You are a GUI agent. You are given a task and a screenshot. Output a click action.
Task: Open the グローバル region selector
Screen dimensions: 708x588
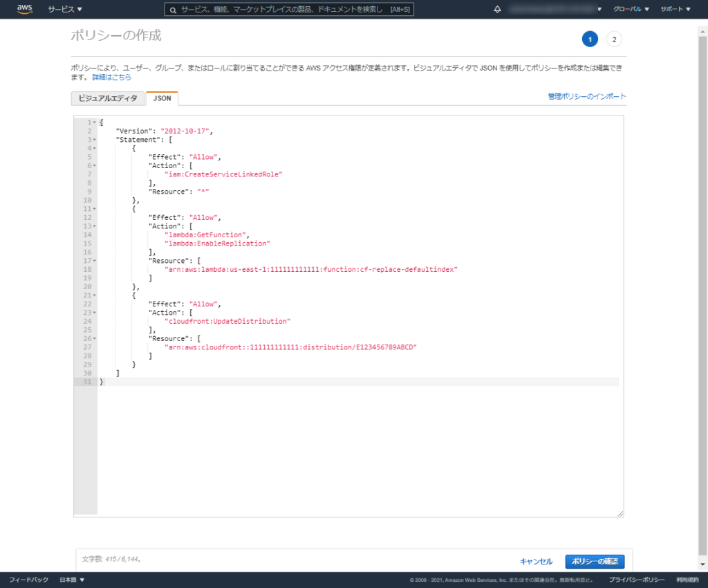630,9
